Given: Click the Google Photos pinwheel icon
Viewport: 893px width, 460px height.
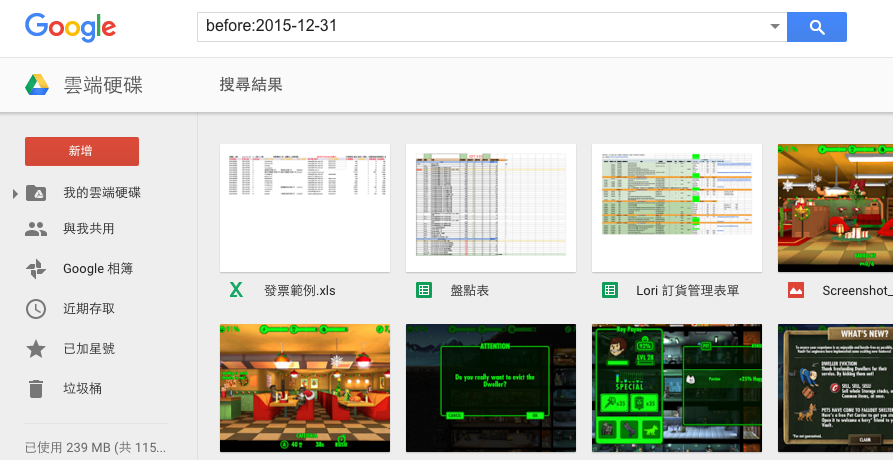Looking at the screenshot, I should pyautogui.click(x=36, y=269).
